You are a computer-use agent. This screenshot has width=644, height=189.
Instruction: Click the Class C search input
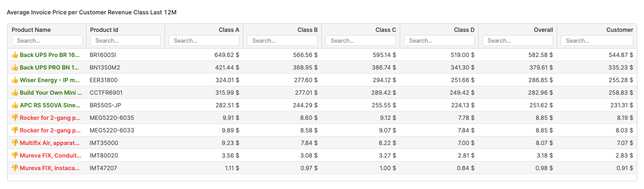[x=361, y=40]
